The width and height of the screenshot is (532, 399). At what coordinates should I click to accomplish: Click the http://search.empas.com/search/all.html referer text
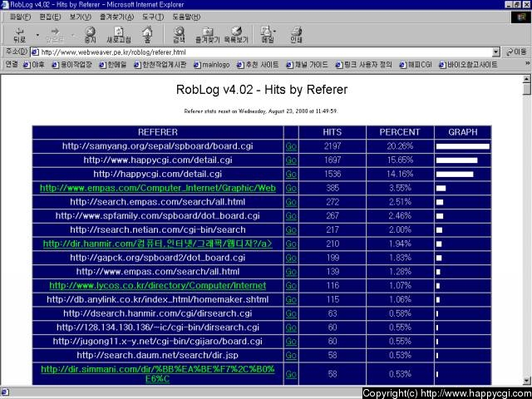(x=158, y=202)
